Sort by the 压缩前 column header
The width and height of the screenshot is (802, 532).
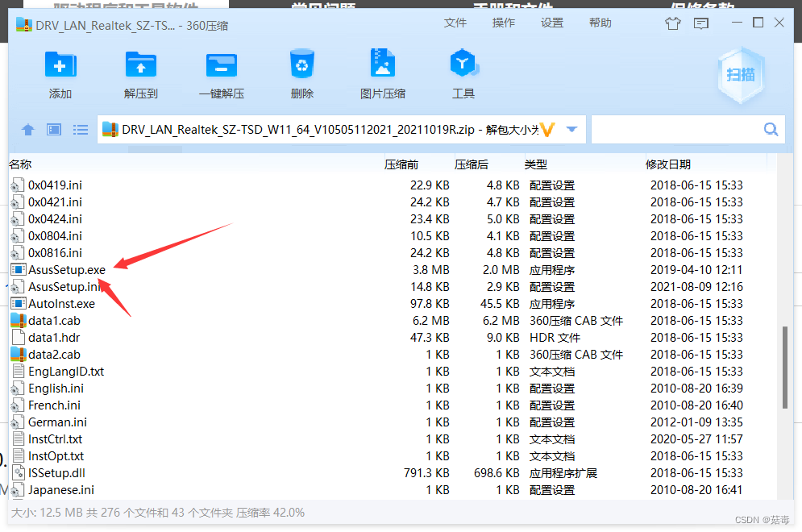[x=401, y=164]
